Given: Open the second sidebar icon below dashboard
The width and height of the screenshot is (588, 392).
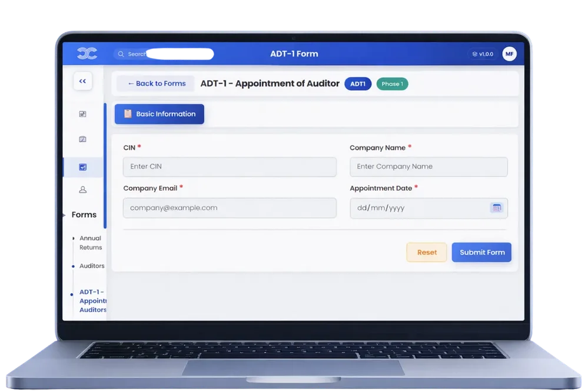Looking at the screenshot, I should coord(82,139).
